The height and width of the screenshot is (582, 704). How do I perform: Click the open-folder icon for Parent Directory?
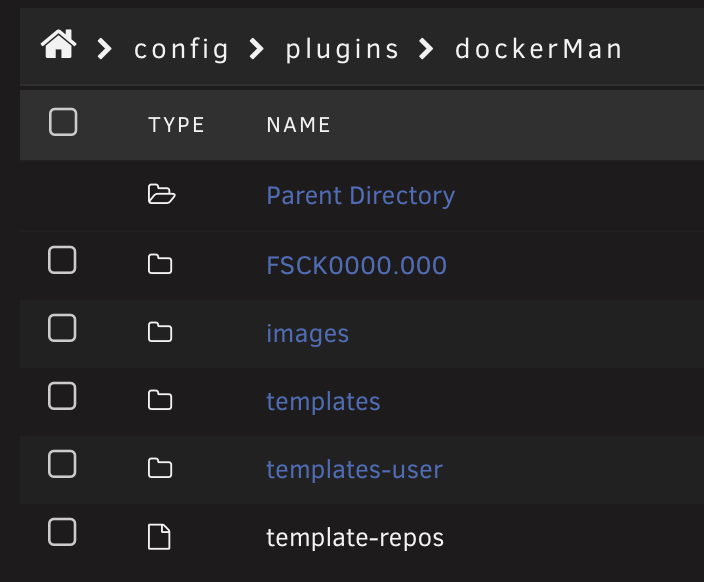click(x=161, y=194)
